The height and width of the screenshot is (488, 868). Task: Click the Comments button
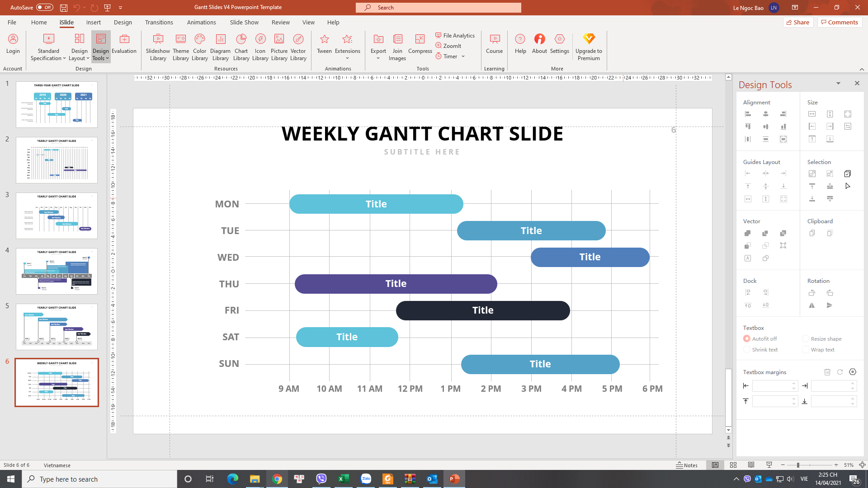click(840, 22)
